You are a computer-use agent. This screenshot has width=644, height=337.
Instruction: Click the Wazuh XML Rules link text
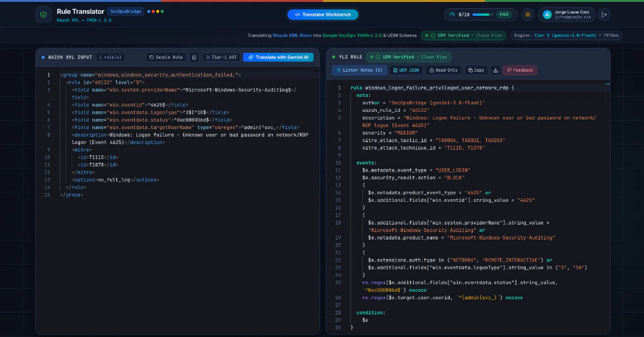pyautogui.click(x=292, y=35)
